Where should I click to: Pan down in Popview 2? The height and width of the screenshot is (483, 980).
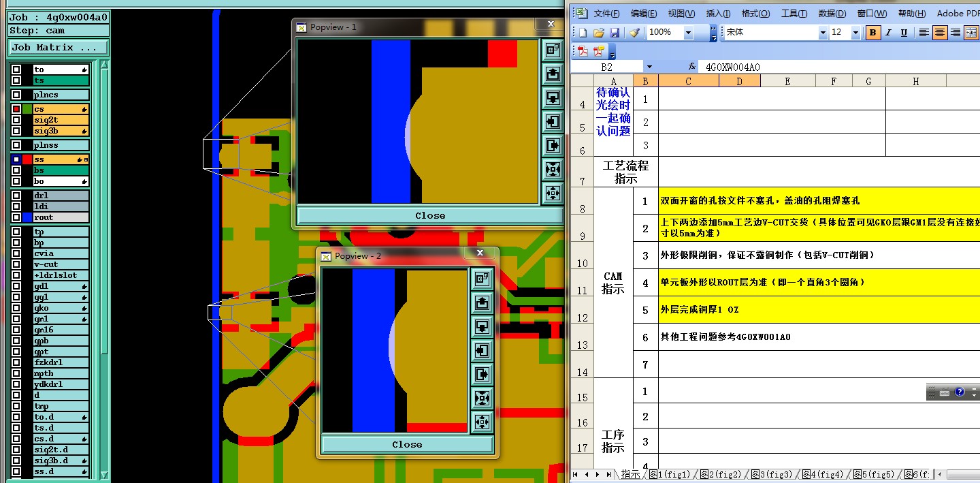(482, 326)
